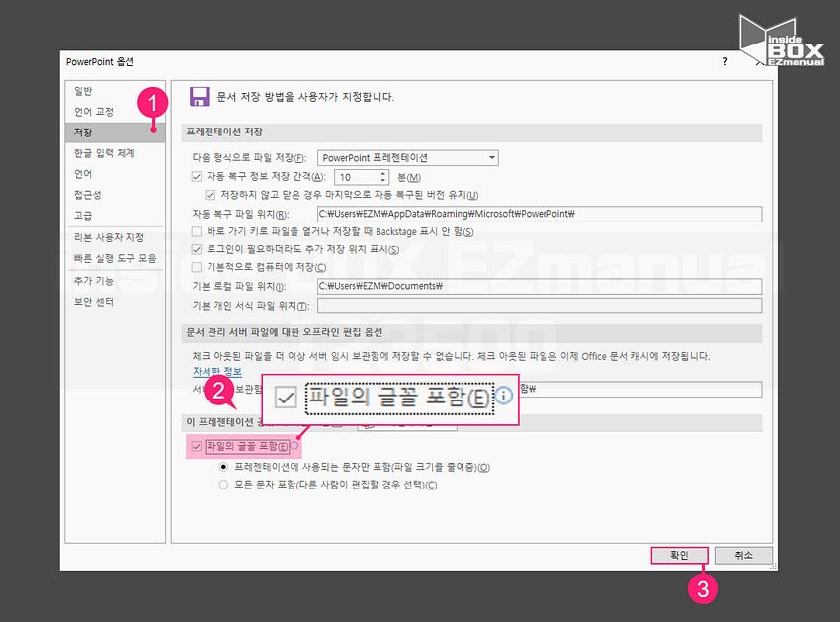Viewport: 840px width, 622px height.
Task: Toggle 추가 저장 위치 표시 checkbox
Action: click(x=197, y=249)
